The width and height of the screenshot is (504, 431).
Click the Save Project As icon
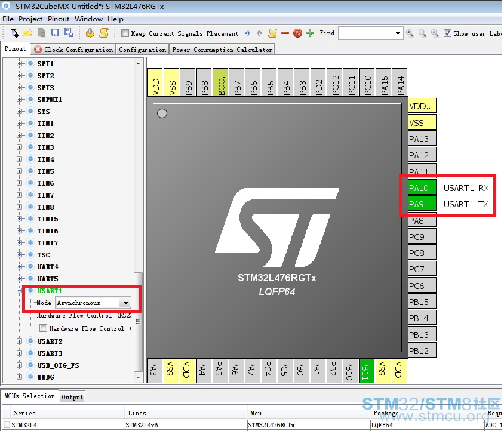pos(68,33)
